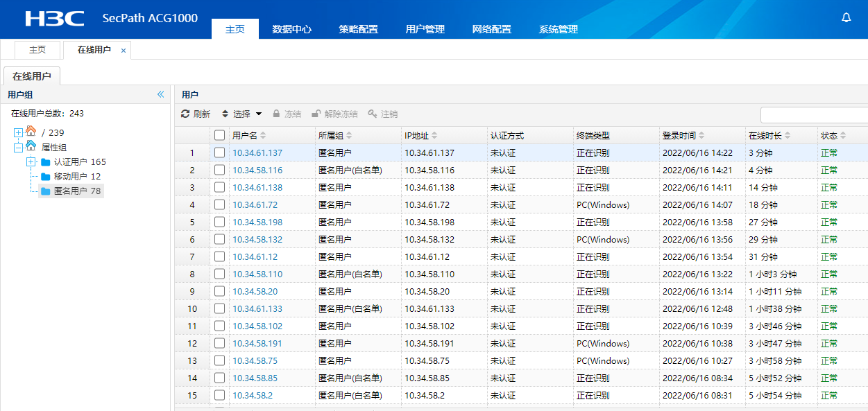Collapse user group panel with double-chevron icon
The height and width of the screenshot is (411, 868).
tap(160, 94)
